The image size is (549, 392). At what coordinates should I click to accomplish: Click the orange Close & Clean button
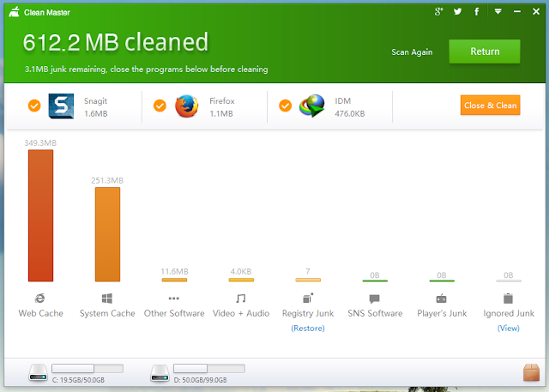click(x=490, y=105)
